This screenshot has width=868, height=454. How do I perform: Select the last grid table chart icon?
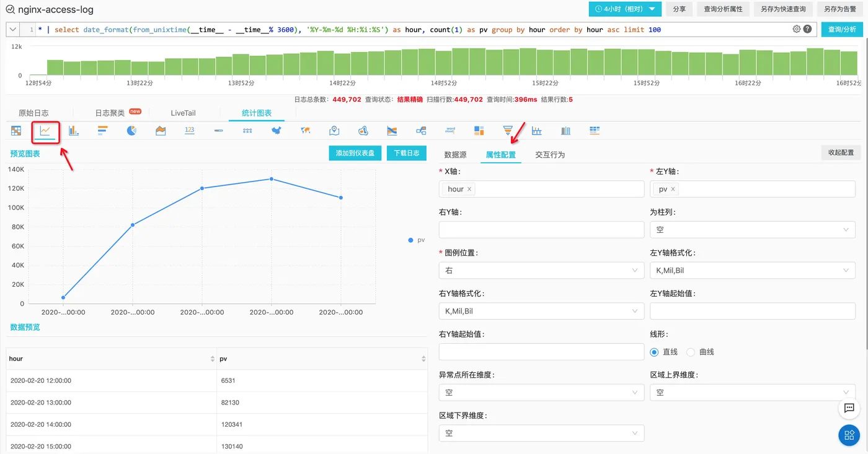tap(595, 131)
